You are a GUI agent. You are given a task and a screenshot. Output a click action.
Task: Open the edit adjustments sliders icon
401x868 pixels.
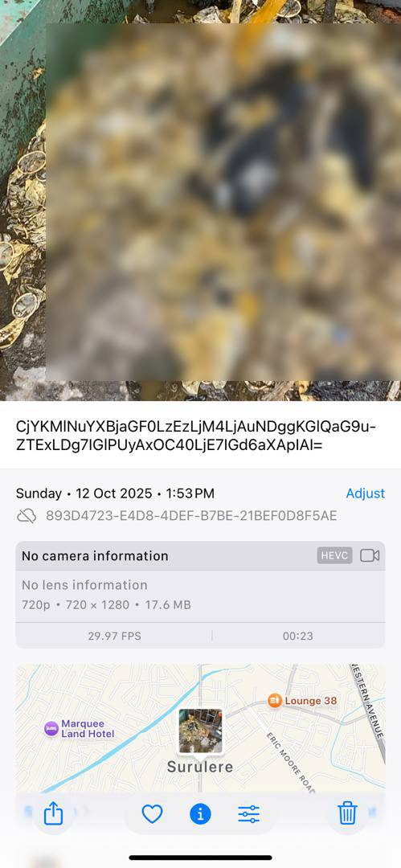tap(248, 813)
